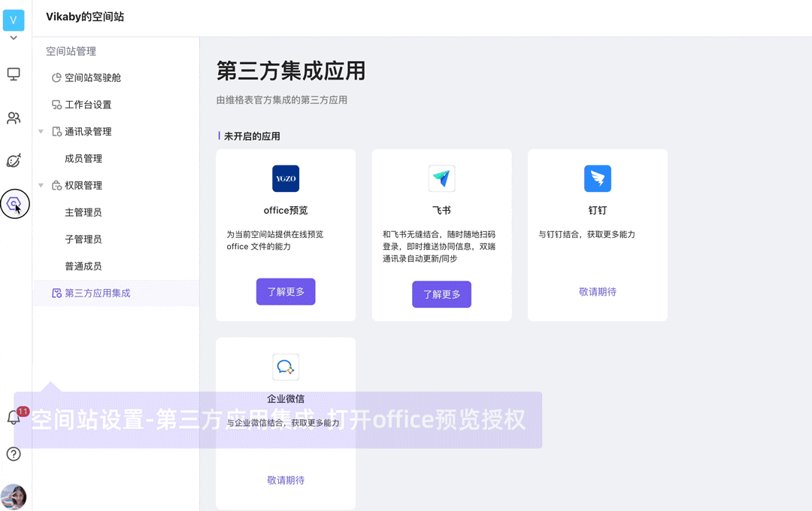812x511 pixels.
Task: Click 敬请期待 on 钉钉 card
Action: pos(598,292)
